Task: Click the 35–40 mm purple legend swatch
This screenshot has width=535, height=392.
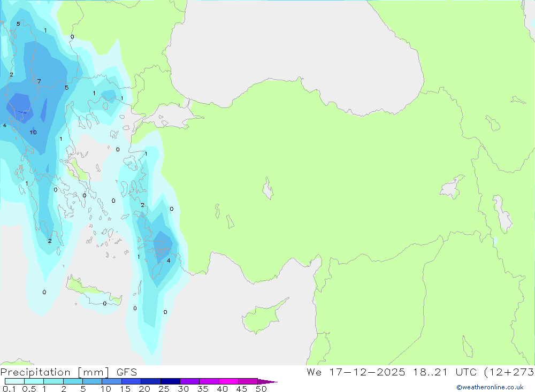Action: (x=209, y=381)
